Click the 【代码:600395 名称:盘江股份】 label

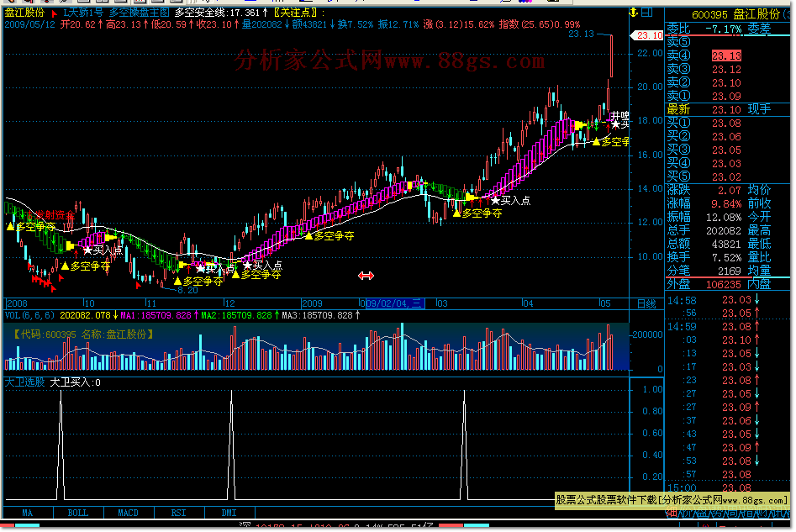pos(83,334)
